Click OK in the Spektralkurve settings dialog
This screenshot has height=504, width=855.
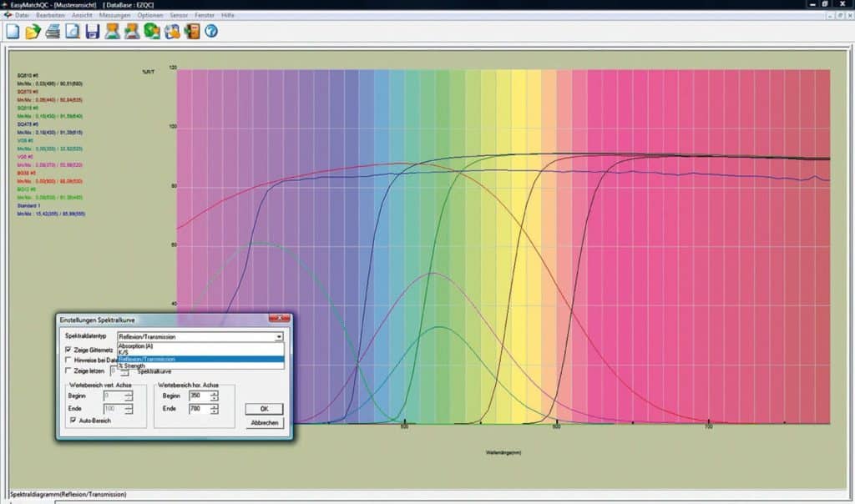[264, 409]
